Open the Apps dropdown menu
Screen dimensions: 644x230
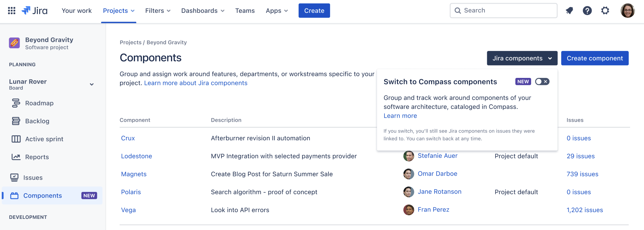coord(277,11)
